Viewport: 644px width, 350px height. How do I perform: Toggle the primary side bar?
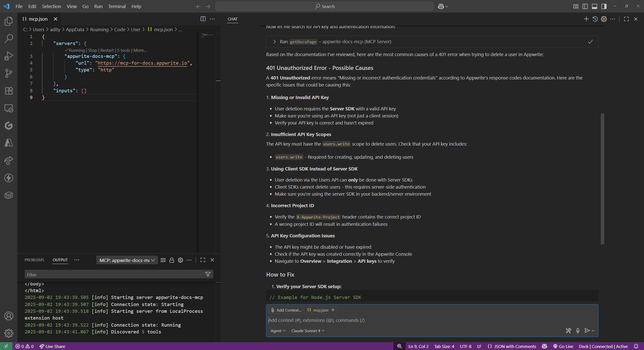click(585, 6)
